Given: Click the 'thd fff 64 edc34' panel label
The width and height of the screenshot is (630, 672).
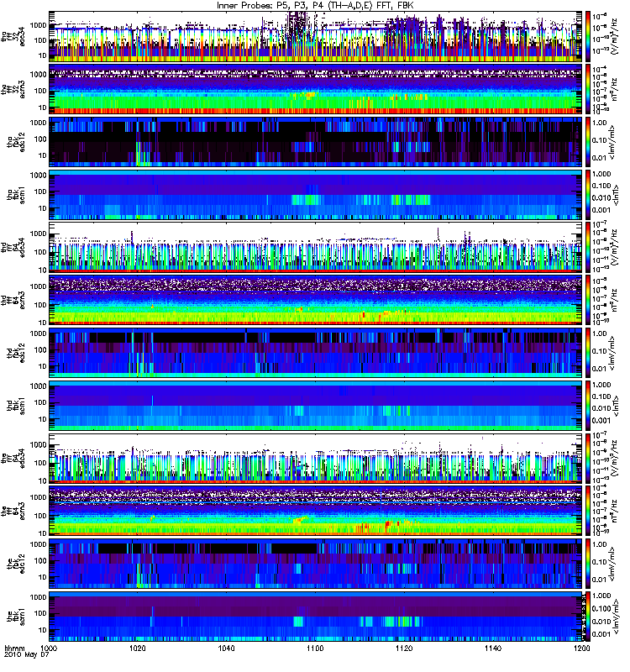Looking at the screenshot, I should [13, 247].
